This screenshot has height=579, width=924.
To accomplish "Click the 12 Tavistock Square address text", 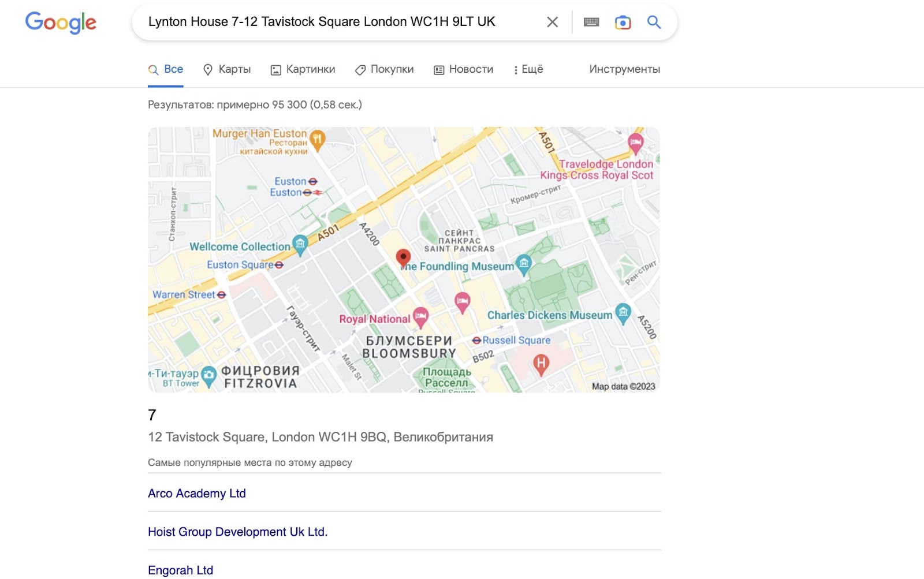I will pyautogui.click(x=321, y=437).
